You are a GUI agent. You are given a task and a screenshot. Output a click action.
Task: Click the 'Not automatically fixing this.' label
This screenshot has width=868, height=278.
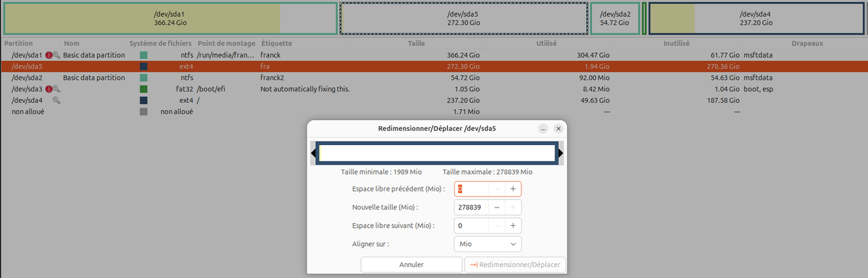point(304,89)
